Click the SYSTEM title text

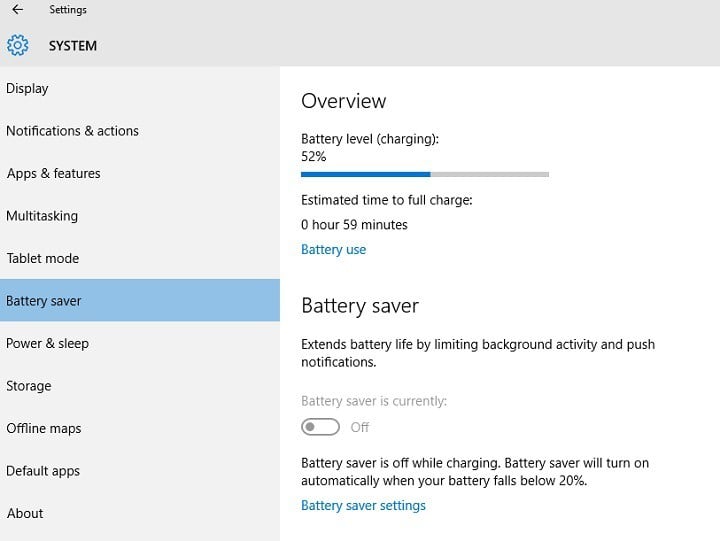tap(73, 46)
